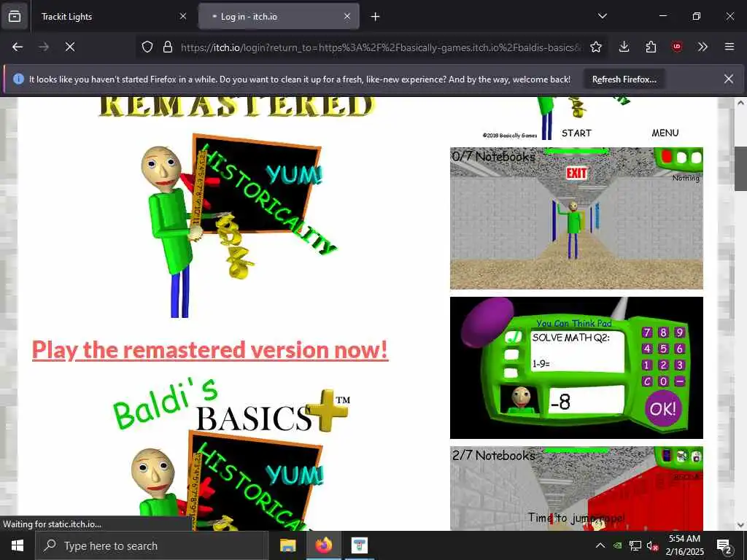Screen dimensions: 747x560
Task: View site security padlock information
Action: [x=168, y=47]
